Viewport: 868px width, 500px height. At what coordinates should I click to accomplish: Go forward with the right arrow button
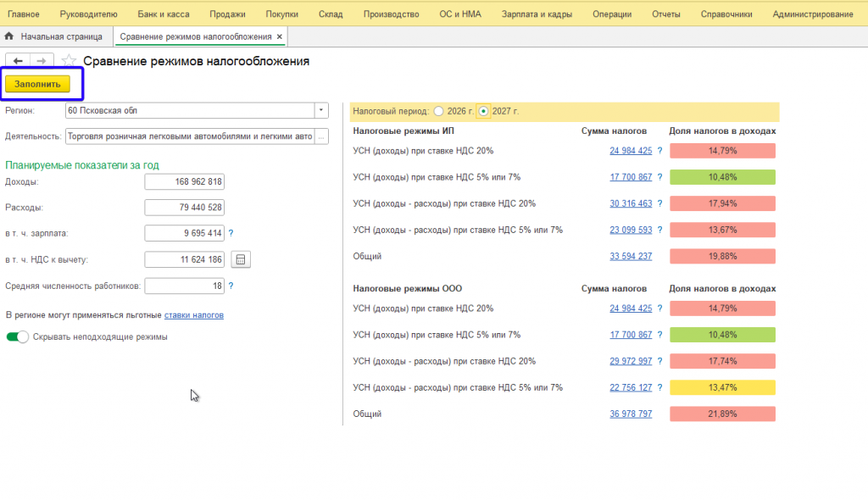(42, 61)
